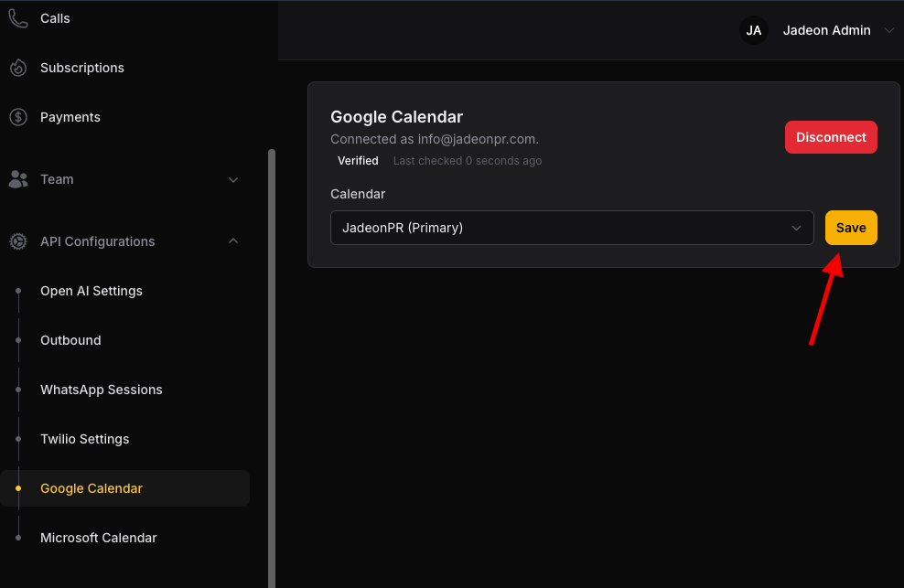Image resolution: width=904 pixels, height=588 pixels.
Task: Open the JadeonPR (Primary) calendar dropdown
Action: click(x=572, y=228)
